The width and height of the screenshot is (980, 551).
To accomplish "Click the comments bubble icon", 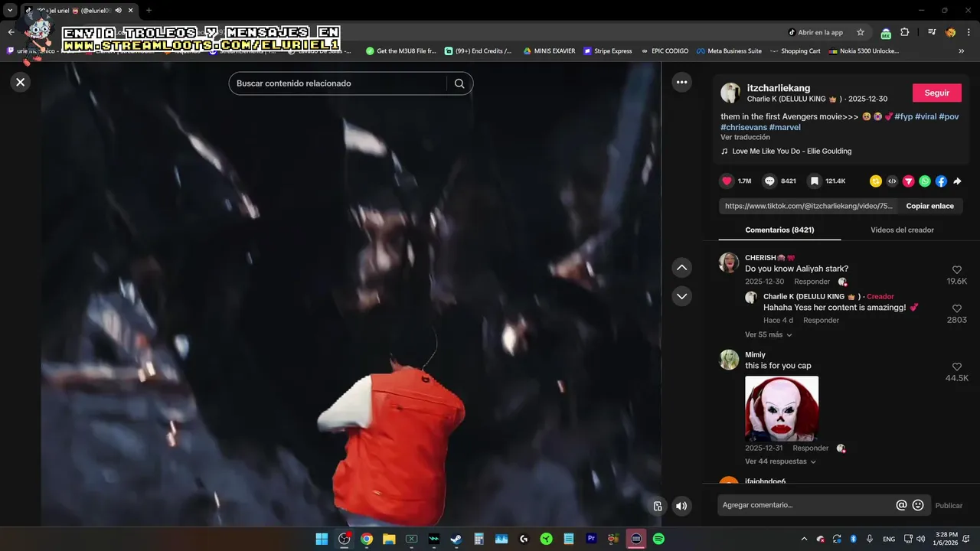I will (769, 181).
